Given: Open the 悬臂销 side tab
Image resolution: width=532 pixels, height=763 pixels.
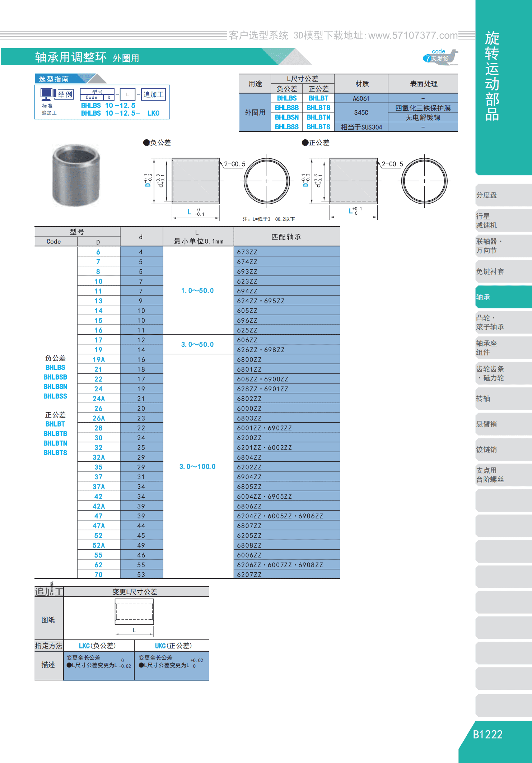Looking at the screenshot, I should coord(503,424).
